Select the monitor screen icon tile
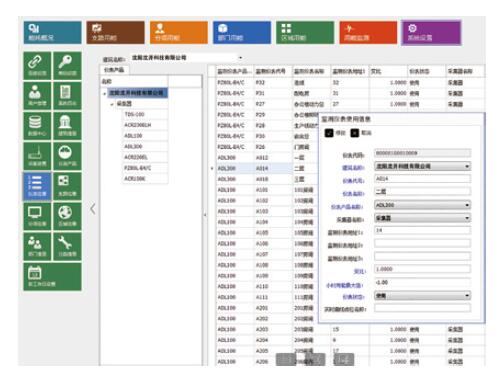 pyautogui.click(x=37, y=216)
